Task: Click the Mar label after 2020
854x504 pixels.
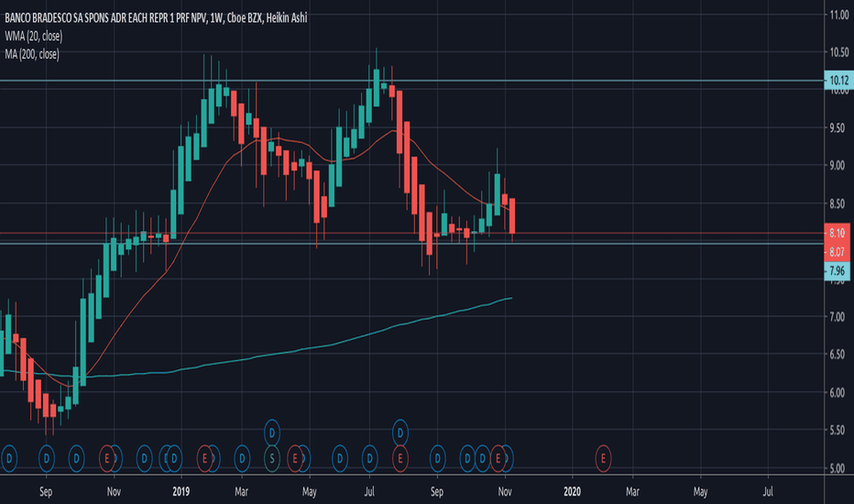Action: [632, 491]
